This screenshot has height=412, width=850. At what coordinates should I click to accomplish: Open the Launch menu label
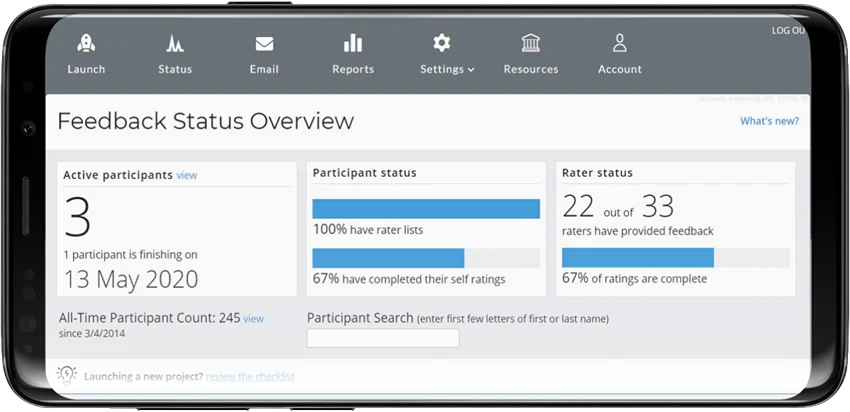(x=86, y=69)
